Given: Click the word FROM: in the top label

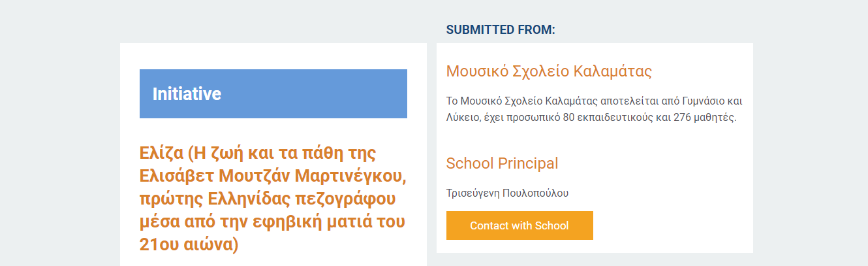Looking at the screenshot, I should coord(536,30).
